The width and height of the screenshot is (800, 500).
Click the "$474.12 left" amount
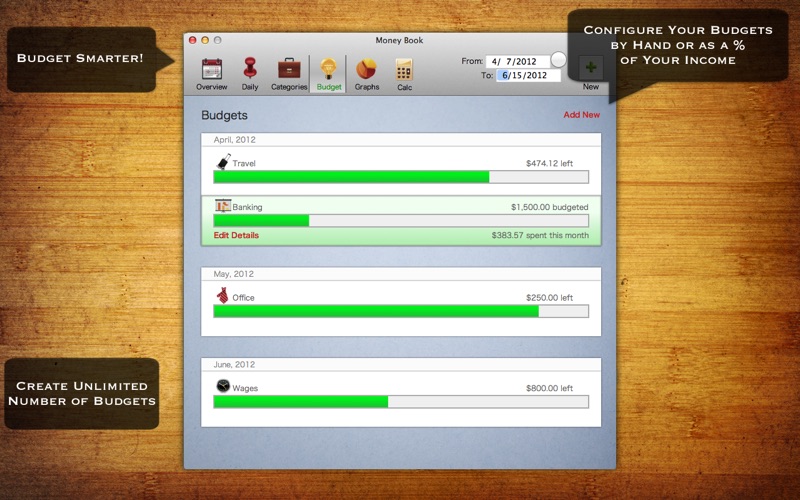[x=549, y=163]
